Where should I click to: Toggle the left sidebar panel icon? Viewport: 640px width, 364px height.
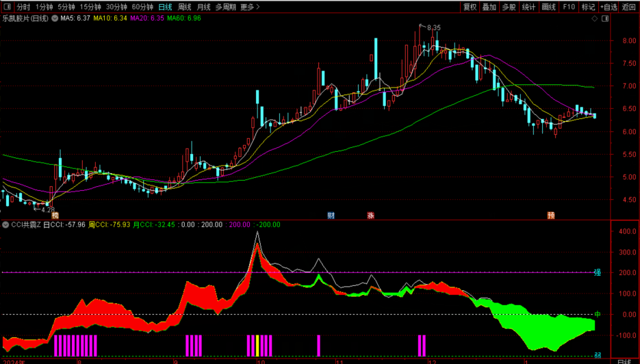8,7
